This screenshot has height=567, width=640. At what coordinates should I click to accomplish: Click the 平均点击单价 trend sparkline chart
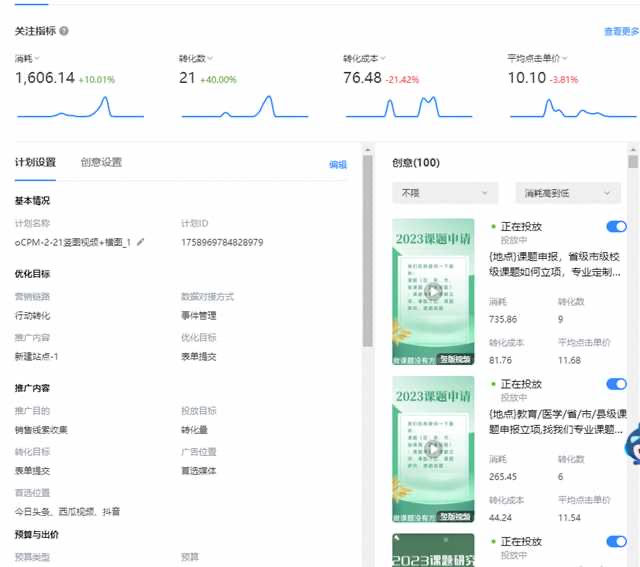(x=573, y=107)
